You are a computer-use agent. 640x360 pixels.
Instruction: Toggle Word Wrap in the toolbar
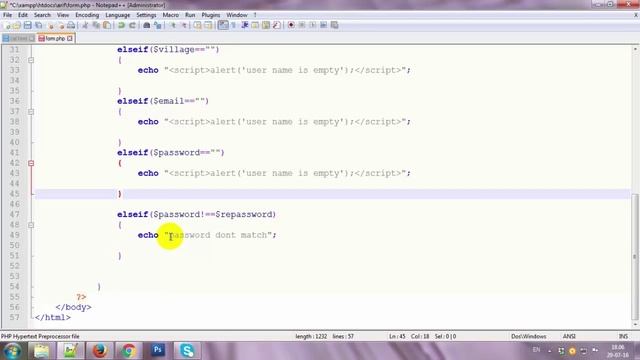click(x=223, y=25)
